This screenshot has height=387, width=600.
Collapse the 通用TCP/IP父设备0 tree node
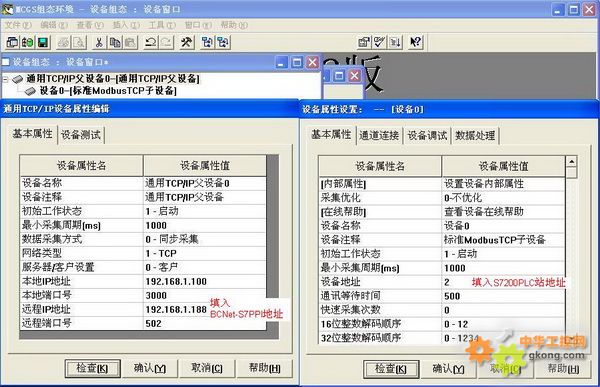click(5, 80)
